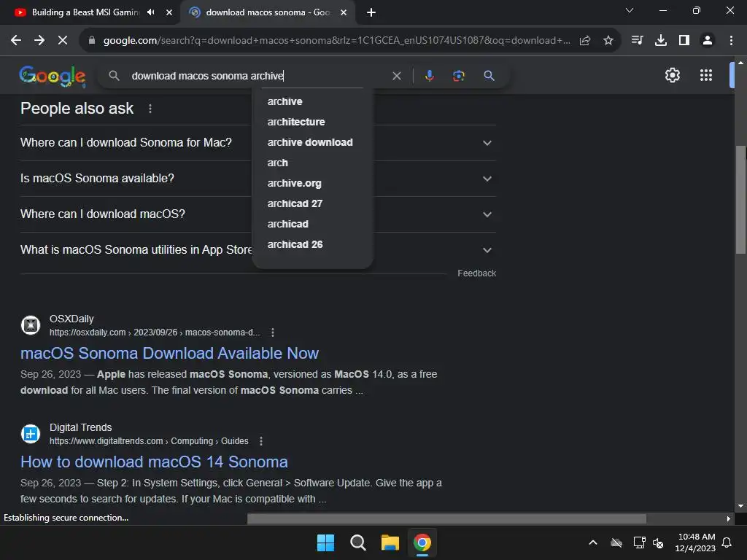Open Windows taskbar search

357,542
